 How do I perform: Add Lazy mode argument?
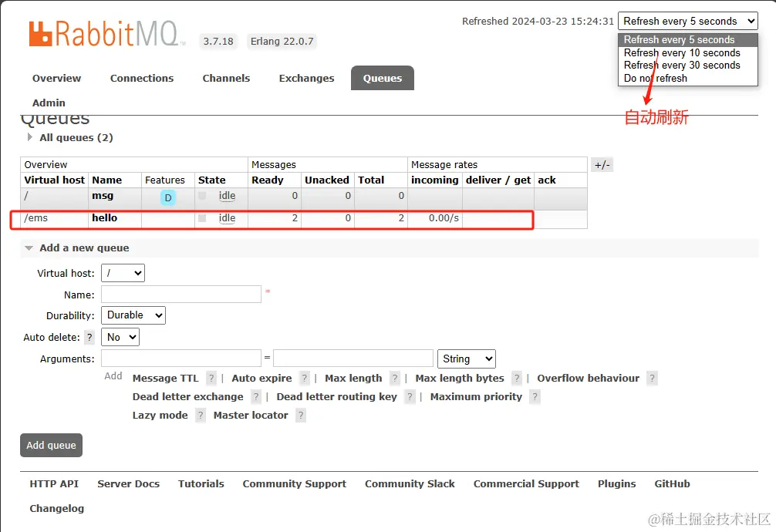click(160, 416)
